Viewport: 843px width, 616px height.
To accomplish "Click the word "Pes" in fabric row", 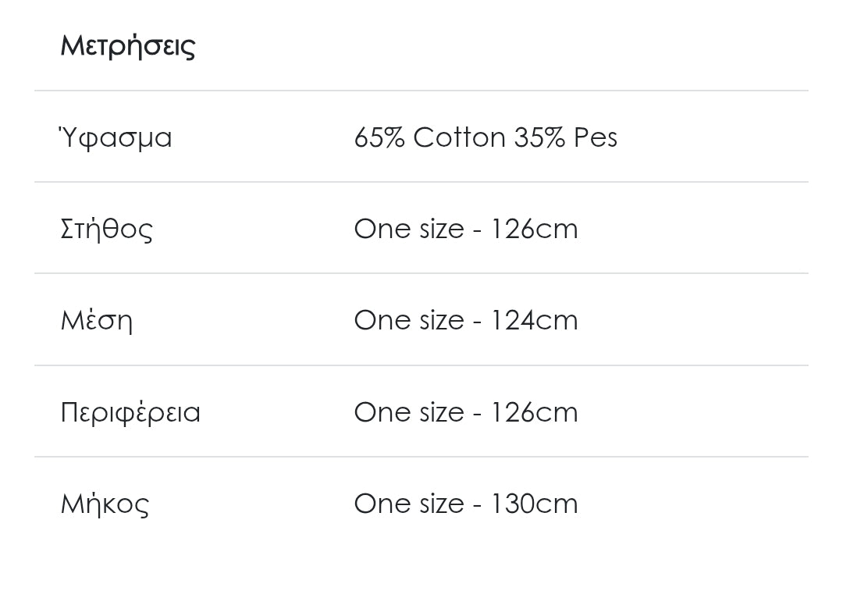I will tap(596, 137).
